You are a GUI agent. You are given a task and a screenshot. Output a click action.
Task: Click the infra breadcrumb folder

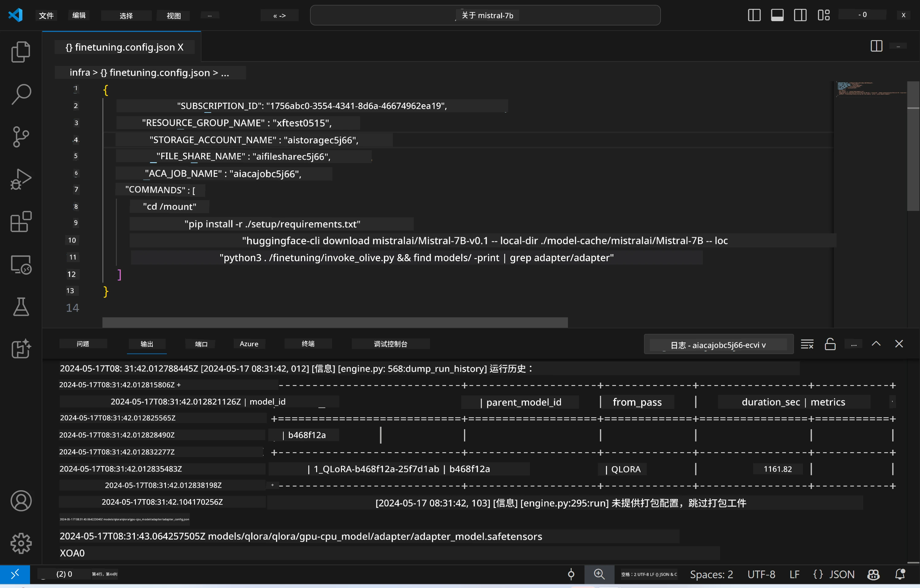[80, 73]
